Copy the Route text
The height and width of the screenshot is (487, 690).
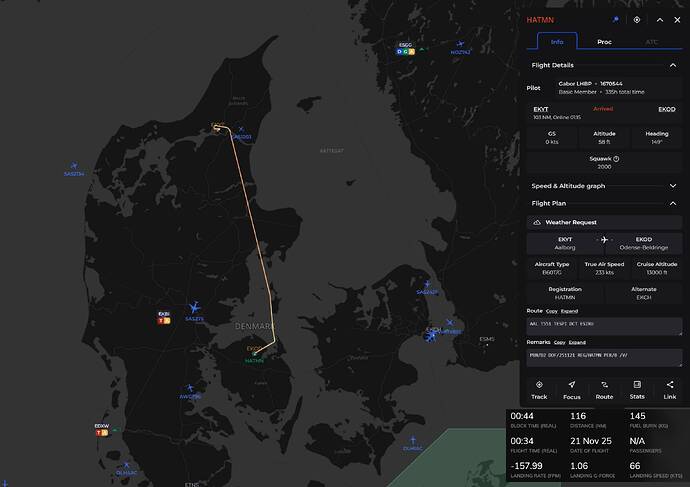tap(552, 311)
